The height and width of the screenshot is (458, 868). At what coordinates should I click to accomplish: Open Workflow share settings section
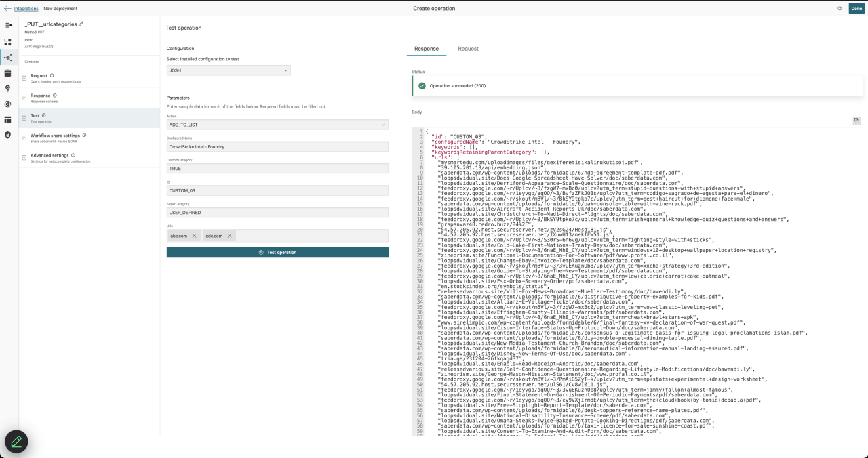click(x=90, y=138)
